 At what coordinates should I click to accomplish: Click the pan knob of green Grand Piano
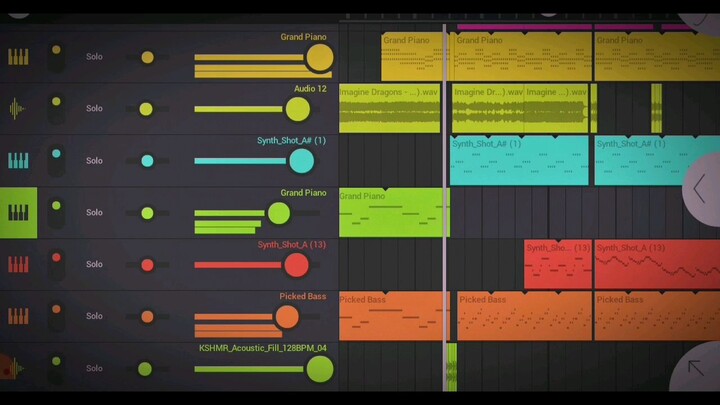coord(147,213)
